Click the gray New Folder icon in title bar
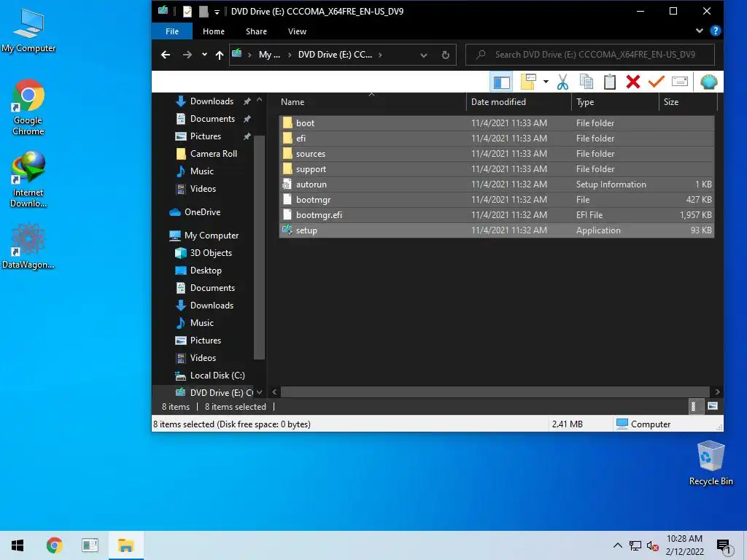 click(x=204, y=12)
